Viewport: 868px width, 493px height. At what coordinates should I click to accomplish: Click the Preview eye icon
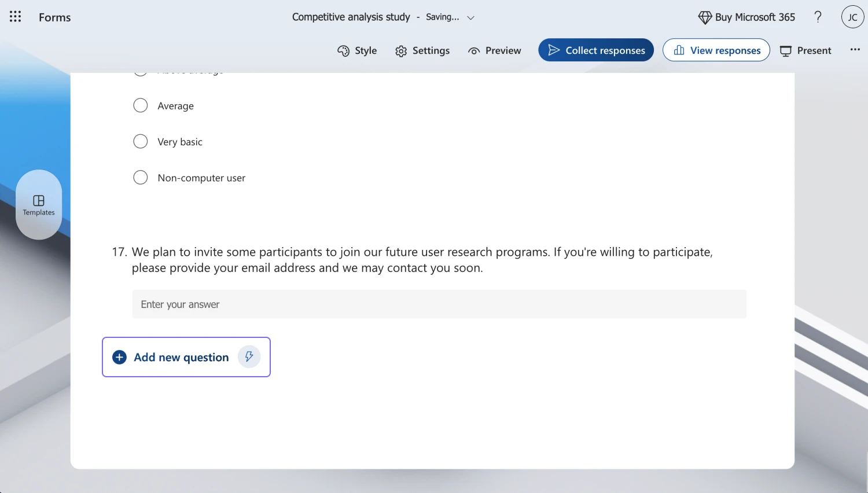click(474, 51)
